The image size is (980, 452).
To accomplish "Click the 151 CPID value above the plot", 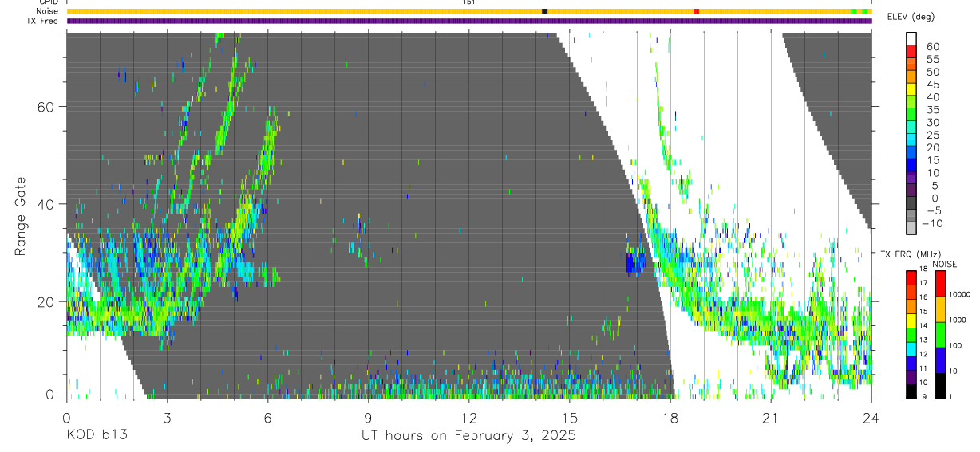I will 469,2.
